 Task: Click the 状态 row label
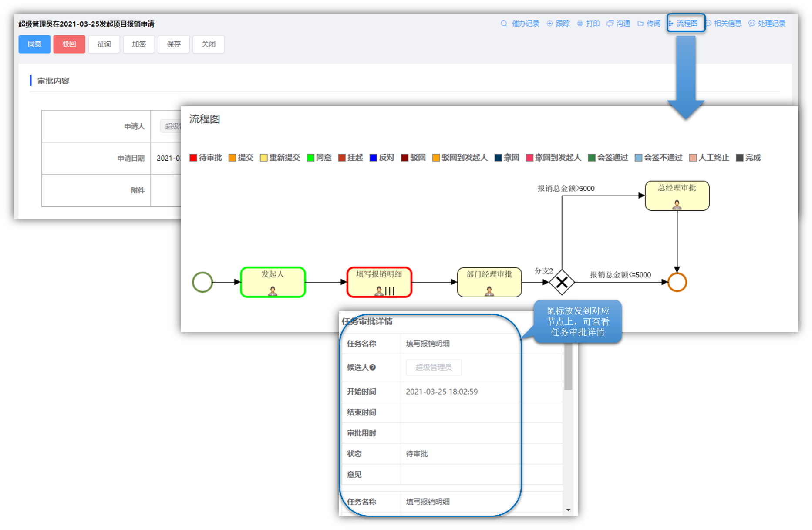tap(354, 454)
